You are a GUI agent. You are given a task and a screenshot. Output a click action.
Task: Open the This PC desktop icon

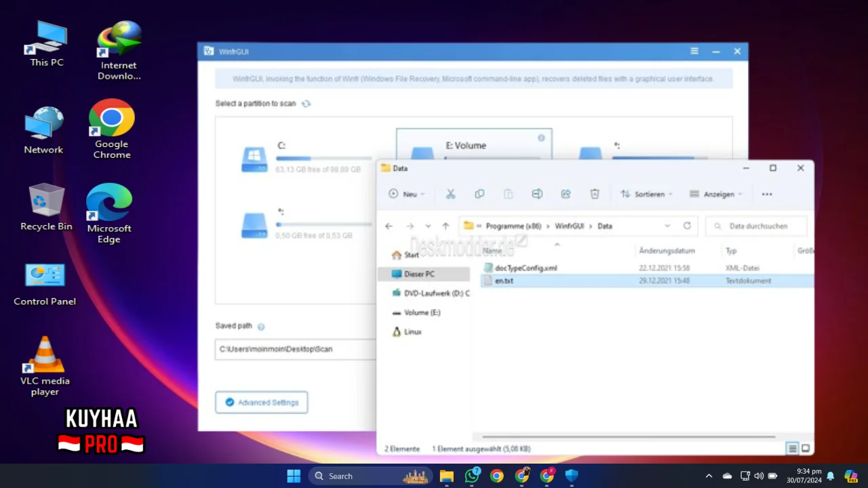(x=47, y=45)
